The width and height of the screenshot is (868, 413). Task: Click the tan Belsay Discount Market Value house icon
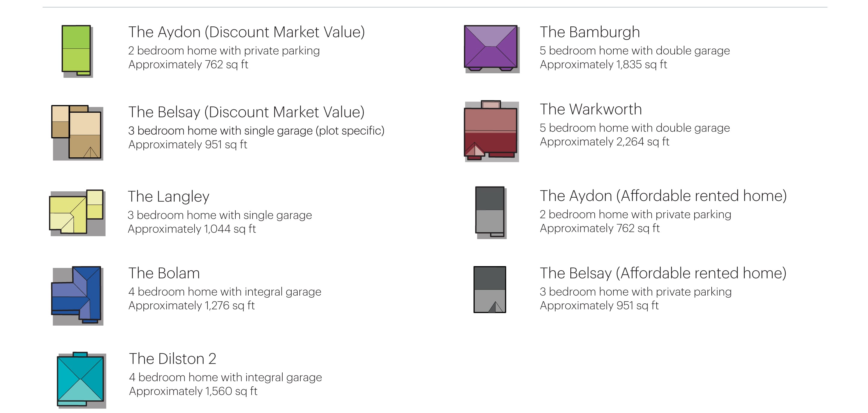point(77,132)
